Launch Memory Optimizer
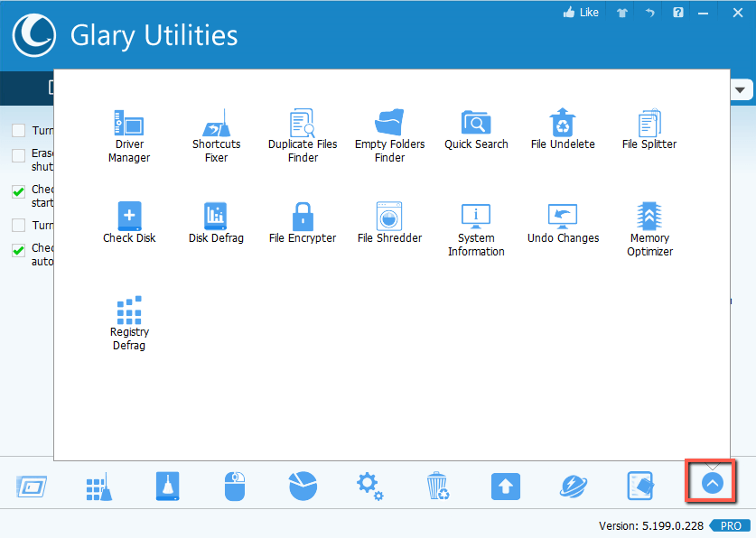This screenshot has height=538, width=756. (649, 230)
